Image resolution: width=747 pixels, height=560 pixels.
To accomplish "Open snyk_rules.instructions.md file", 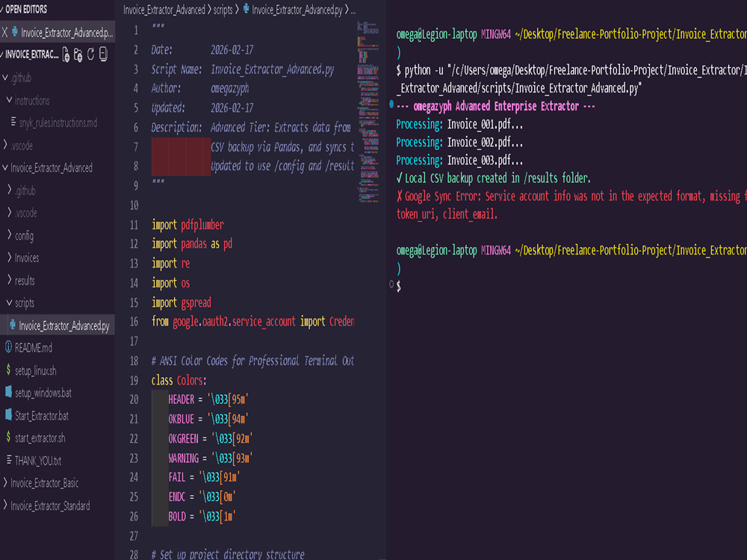I will 58,122.
